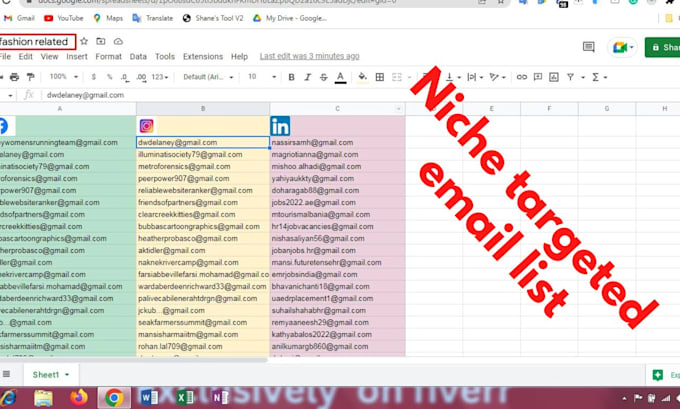Open the functions sigma menu
Screen dimensions: 680x409
pos(599,77)
